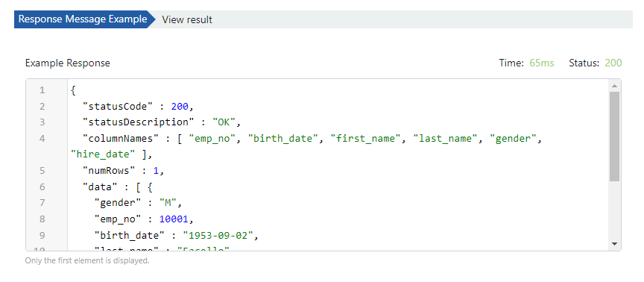
Task: Click the scrollbar track below the thumb
Action: [x=614, y=210]
